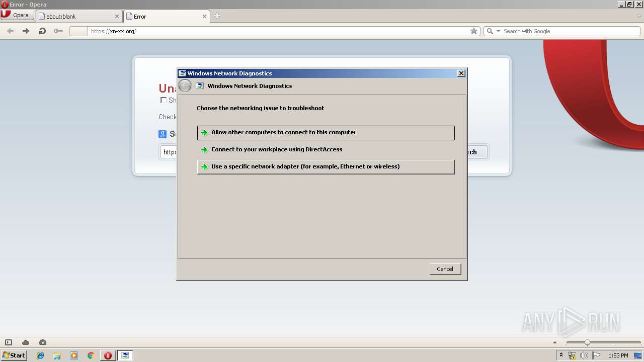Screen dimensions: 644x362
Task: Open the Opera Link cloud icon
Action: (26, 342)
